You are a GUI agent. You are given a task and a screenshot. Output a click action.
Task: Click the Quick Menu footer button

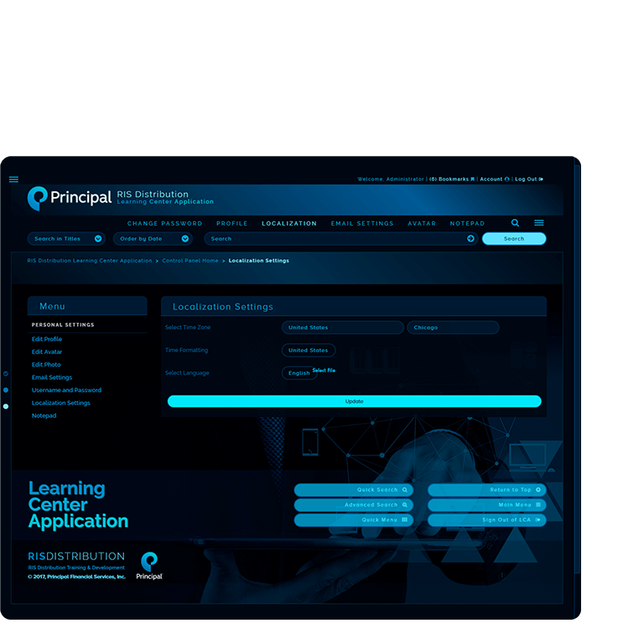354,520
